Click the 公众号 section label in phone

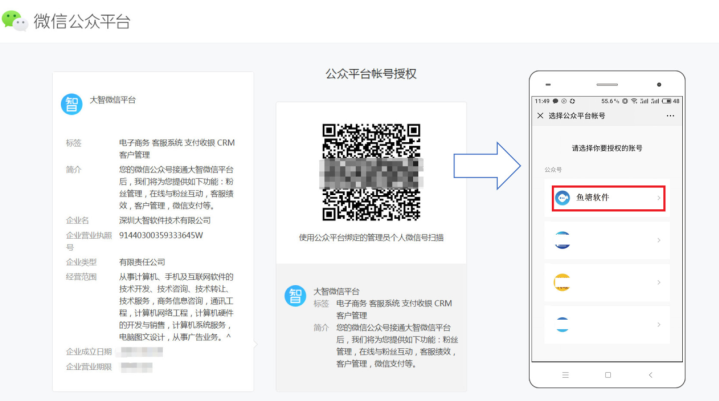point(553,170)
